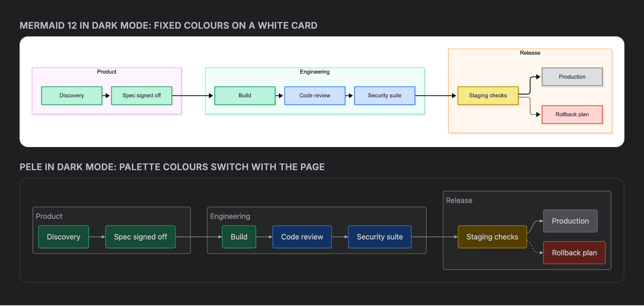Select the pink Rollback plan node
644x306 pixels.
[x=572, y=114]
